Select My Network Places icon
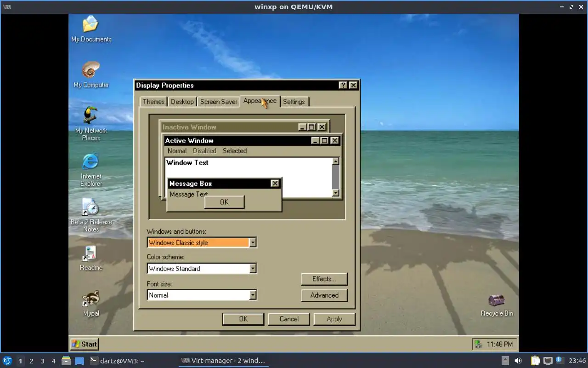588x368 pixels. pos(91,123)
